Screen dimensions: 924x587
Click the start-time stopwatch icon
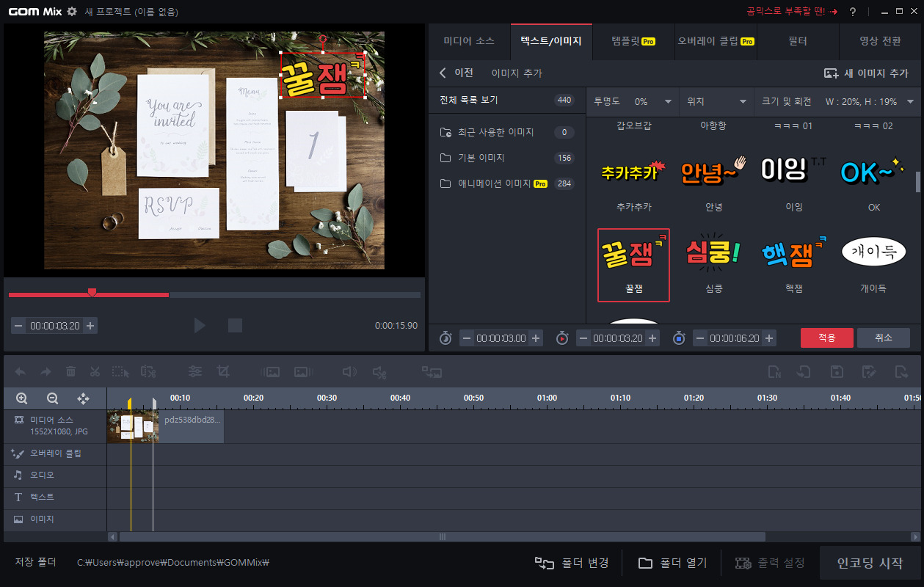pos(445,338)
